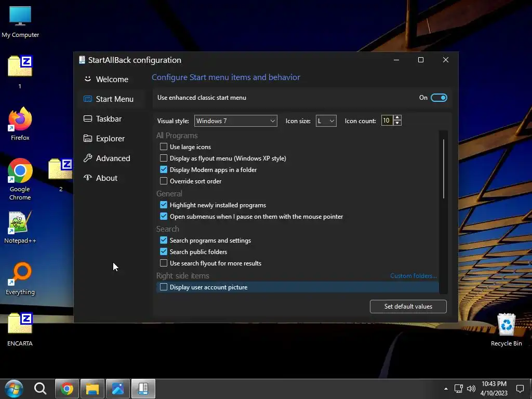
Task: Switch to Chrome in the taskbar
Action: 67,389
